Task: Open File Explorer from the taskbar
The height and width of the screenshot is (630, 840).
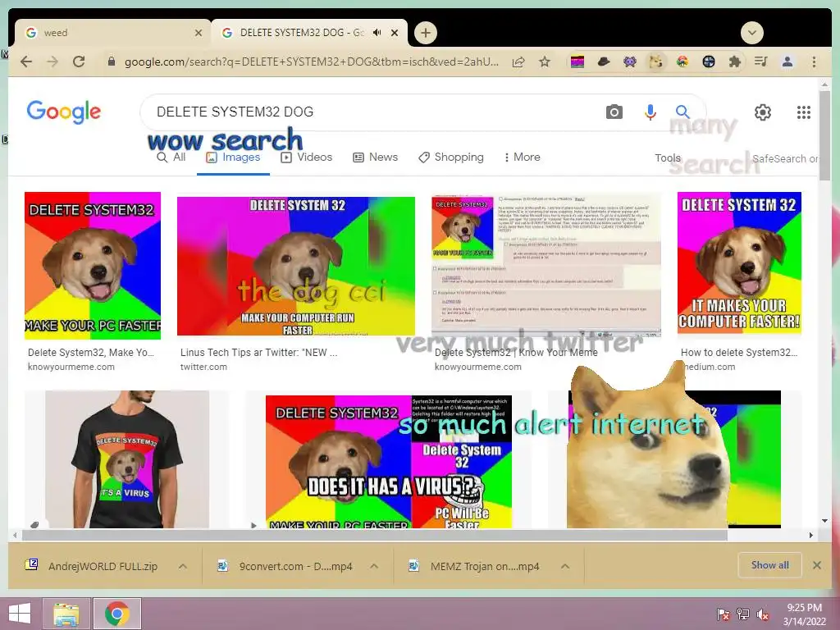Action: (66, 614)
